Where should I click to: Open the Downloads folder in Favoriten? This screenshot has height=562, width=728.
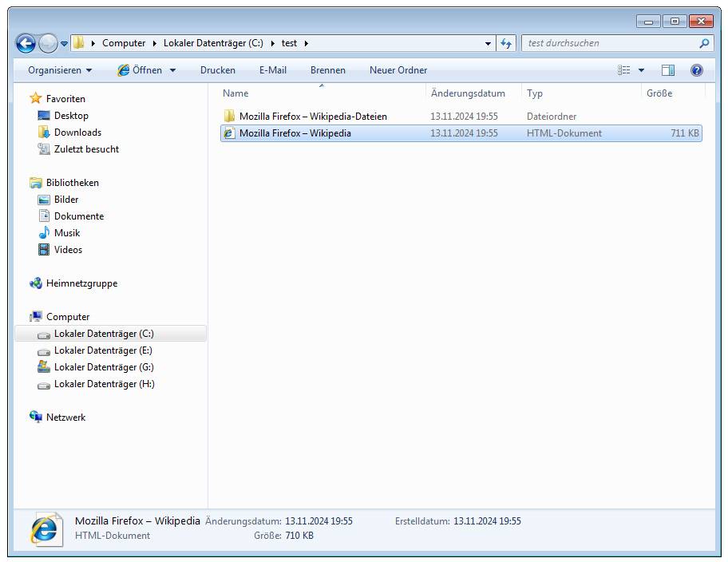point(77,133)
